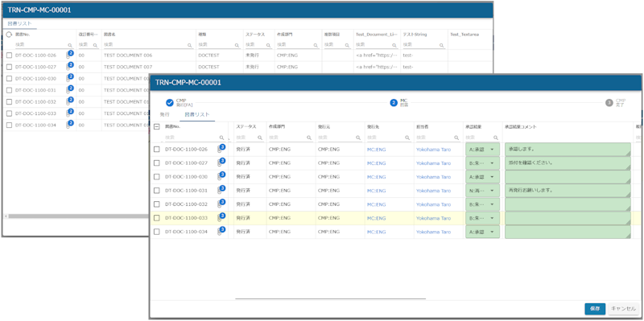Check DT-DOC-1100-032 row in back window
The image size is (644, 321).
coord(10,102)
